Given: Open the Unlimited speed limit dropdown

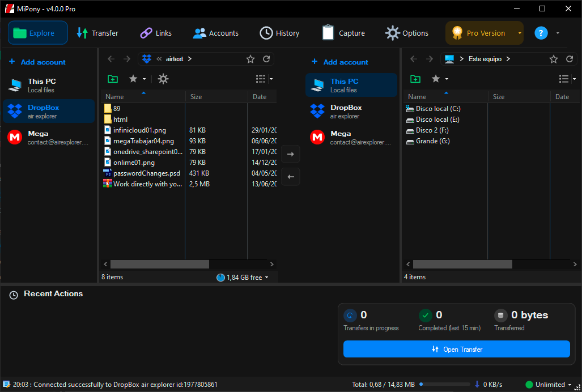Looking at the screenshot, I should [x=549, y=385].
